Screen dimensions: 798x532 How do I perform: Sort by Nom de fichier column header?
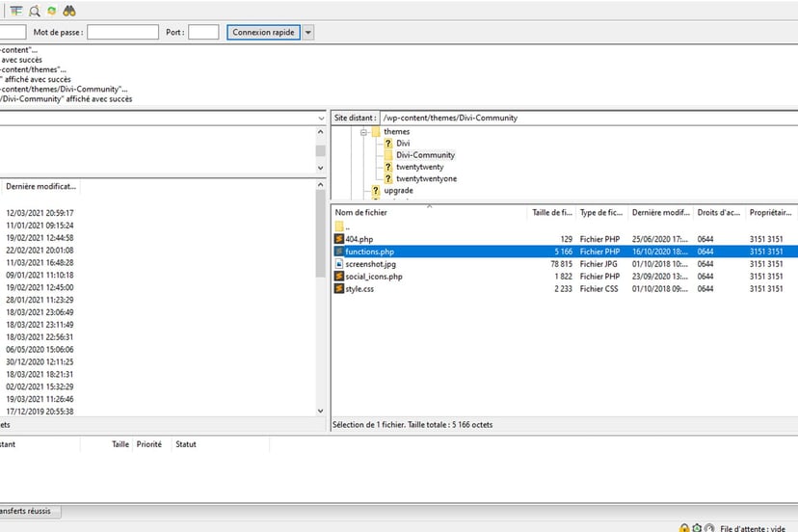click(x=359, y=212)
